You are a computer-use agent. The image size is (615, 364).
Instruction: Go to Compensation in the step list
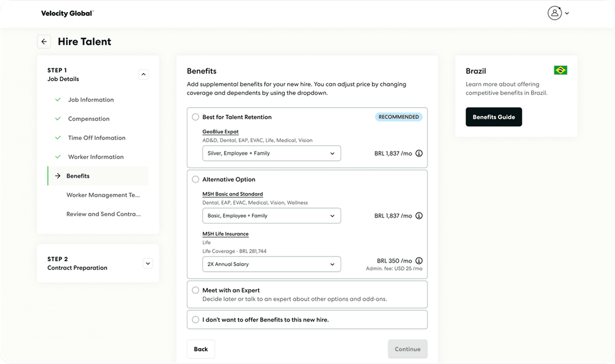coord(88,119)
